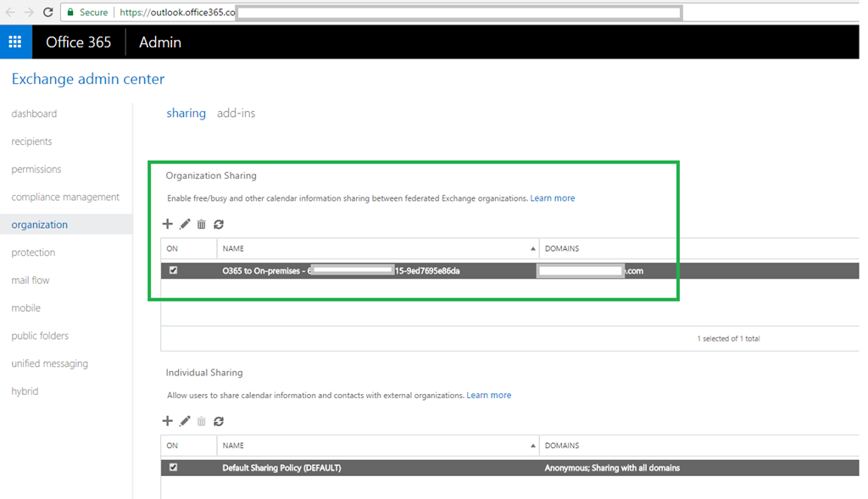This screenshot has width=868, height=499.
Task: Click the Exchange admin center title
Action: click(88, 79)
